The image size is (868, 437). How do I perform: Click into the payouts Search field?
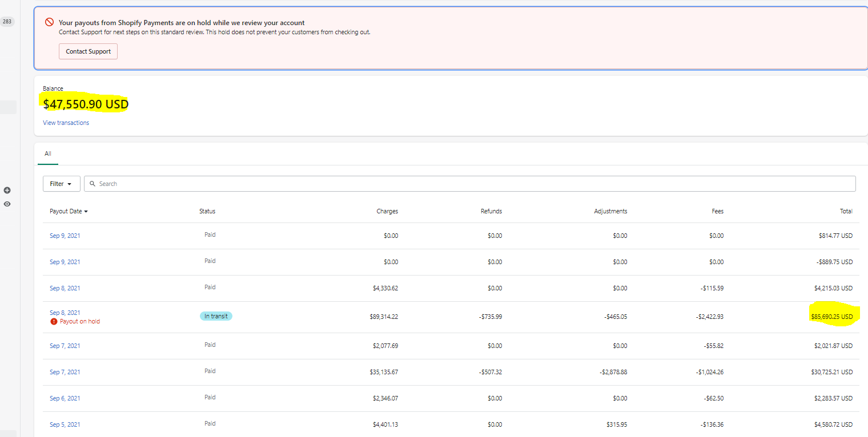click(x=470, y=184)
